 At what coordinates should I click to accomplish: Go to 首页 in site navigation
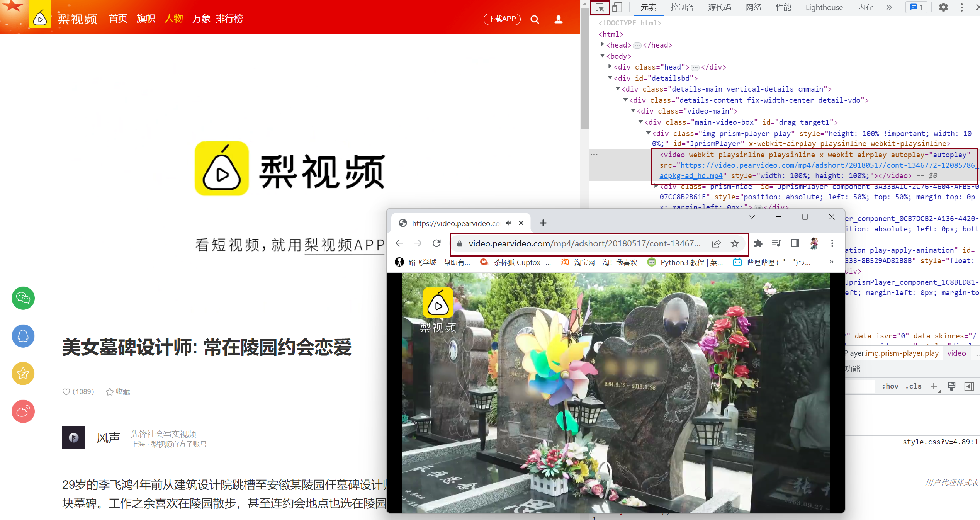pyautogui.click(x=118, y=19)
